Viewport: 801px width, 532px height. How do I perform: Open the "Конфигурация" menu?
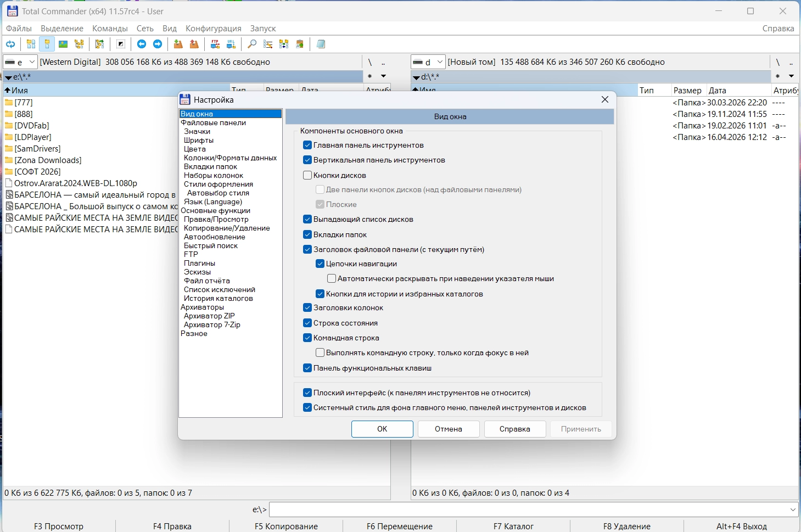213,29
